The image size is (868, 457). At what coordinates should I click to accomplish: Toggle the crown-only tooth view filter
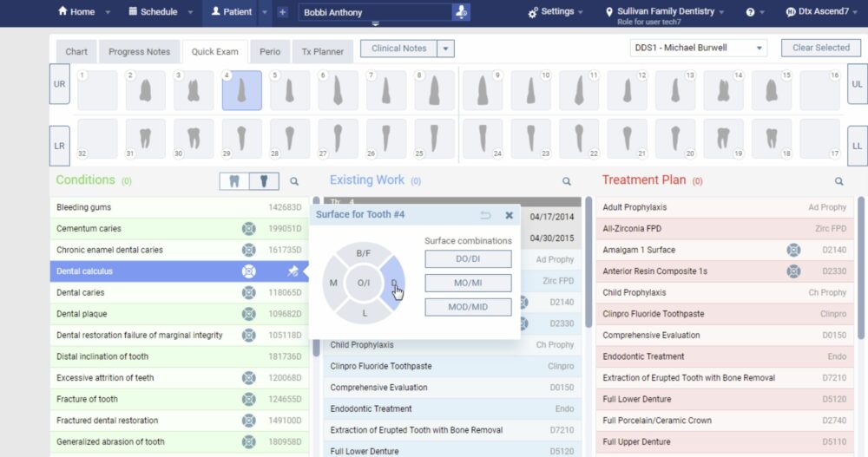233,181
